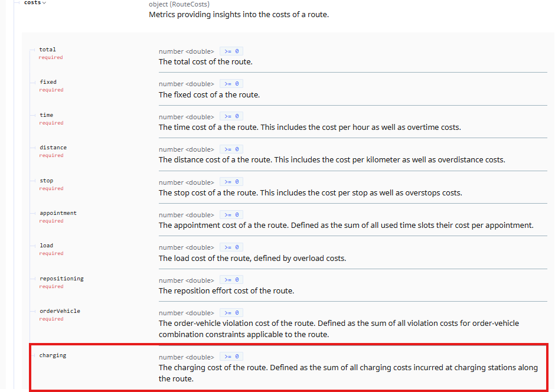Select the appointment property name
The image size is (555, 392).
(58, 213)
